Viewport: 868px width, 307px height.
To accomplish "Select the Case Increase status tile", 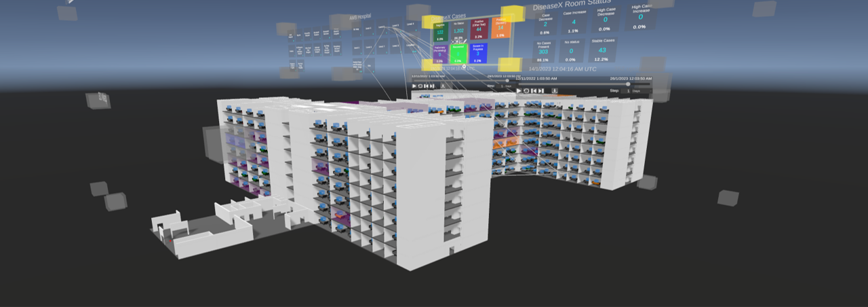I will [x=574, y=23].
